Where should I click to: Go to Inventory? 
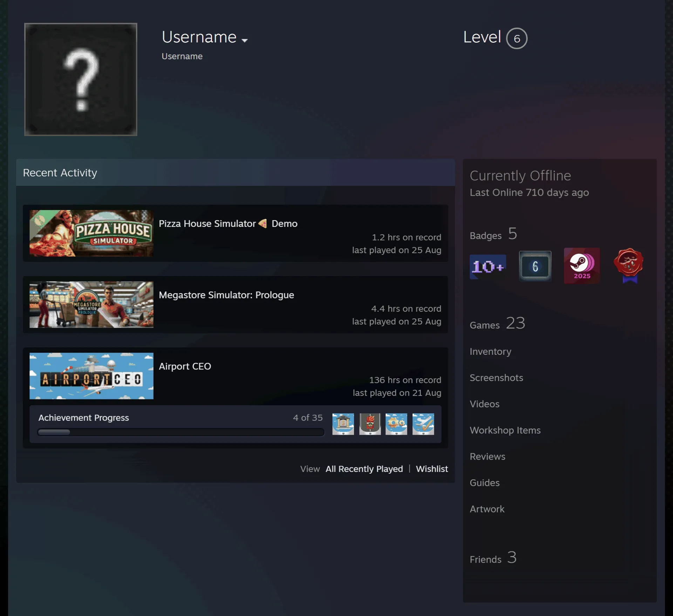coord(490,351)
